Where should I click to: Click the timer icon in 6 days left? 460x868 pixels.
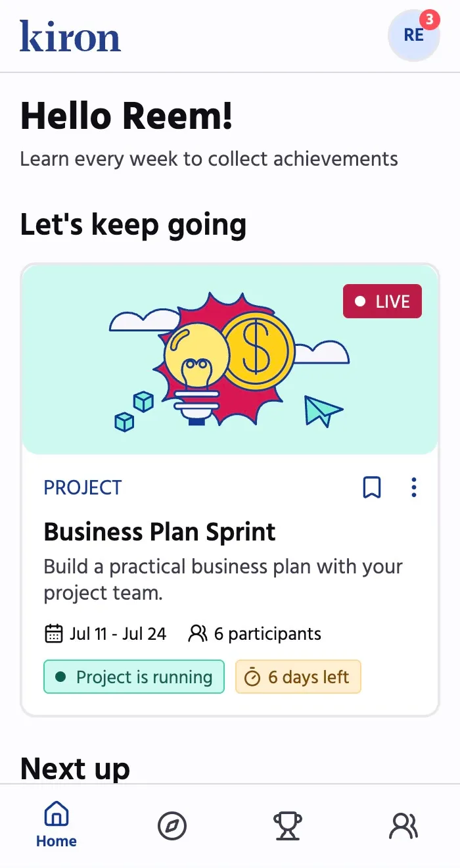pos(252,677)
